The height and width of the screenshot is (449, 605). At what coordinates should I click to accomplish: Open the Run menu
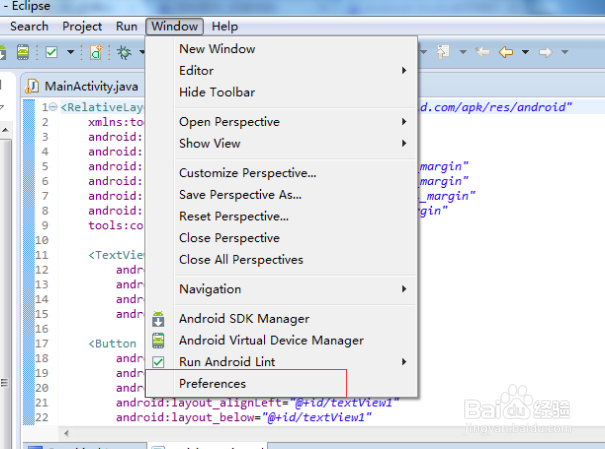127,26
